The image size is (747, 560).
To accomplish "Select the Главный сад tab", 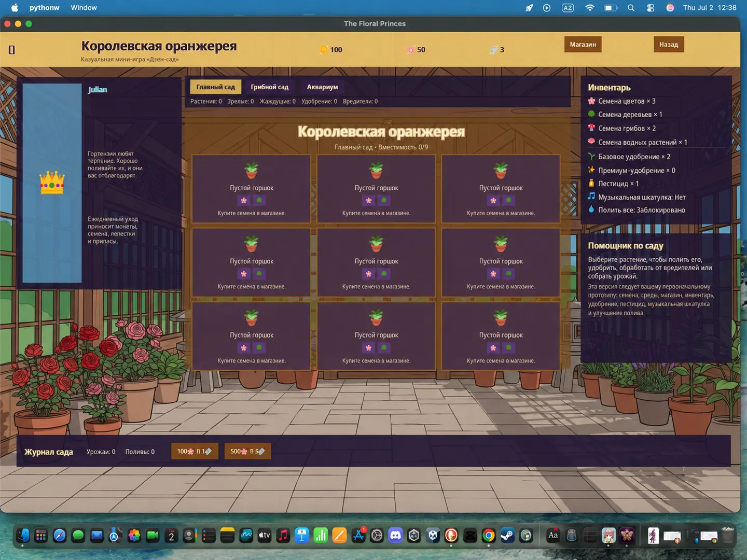I will [x=215, y=87].
